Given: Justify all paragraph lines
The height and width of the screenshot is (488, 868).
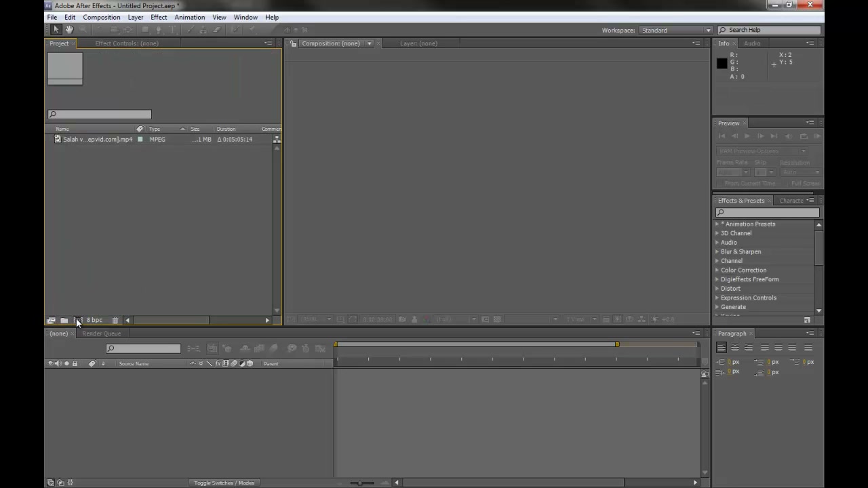Looking at the screenshot, I should pos(808,348).
